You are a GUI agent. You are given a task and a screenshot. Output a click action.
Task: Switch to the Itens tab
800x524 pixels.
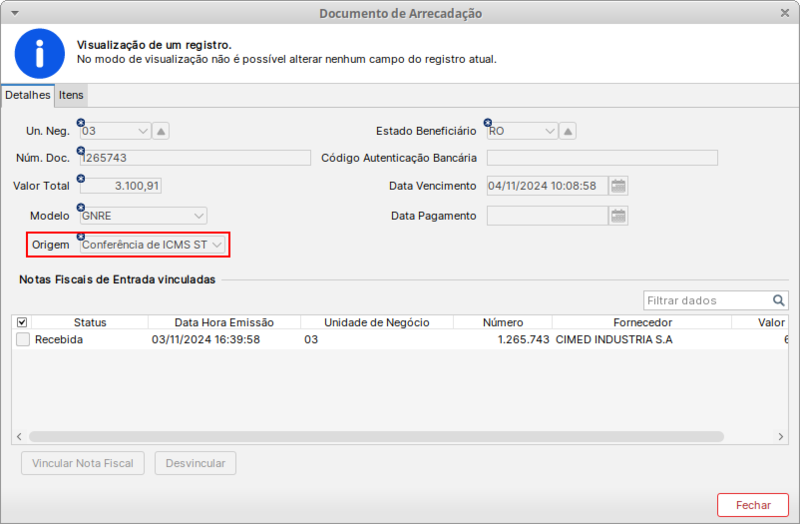71,95
